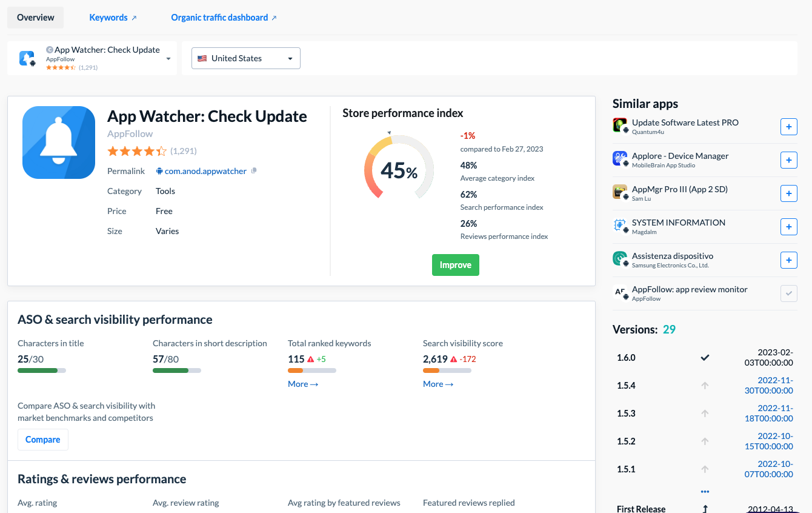Screen dimensions: 812x513
Task: Click version number 1.6.0
Action: point(626,358)
